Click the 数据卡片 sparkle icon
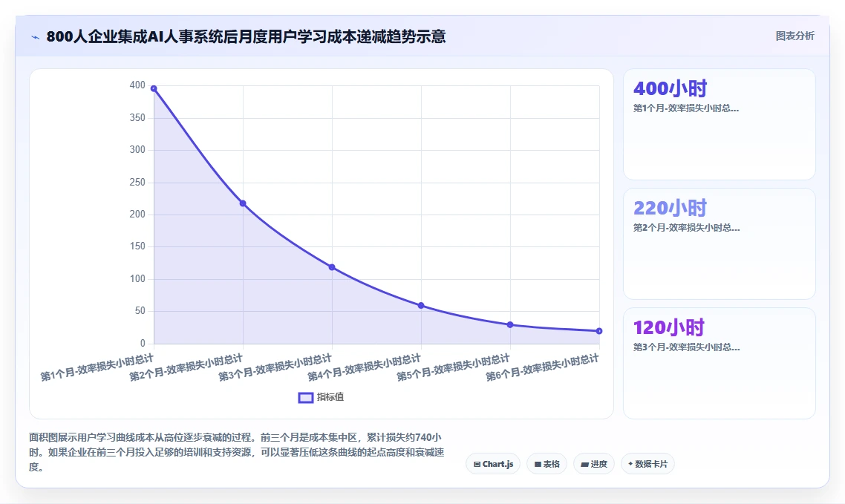Screen dimensions: 845x504 coord(630,464)
